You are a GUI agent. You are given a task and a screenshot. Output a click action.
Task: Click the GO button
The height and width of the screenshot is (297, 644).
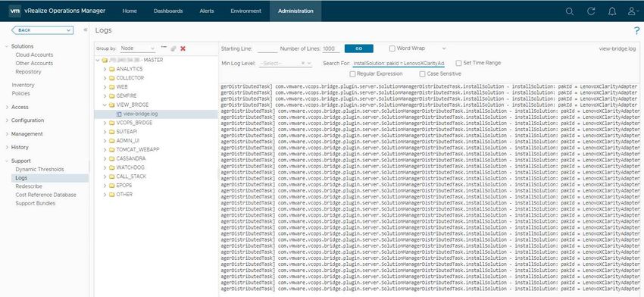click(x=358, y=48)
